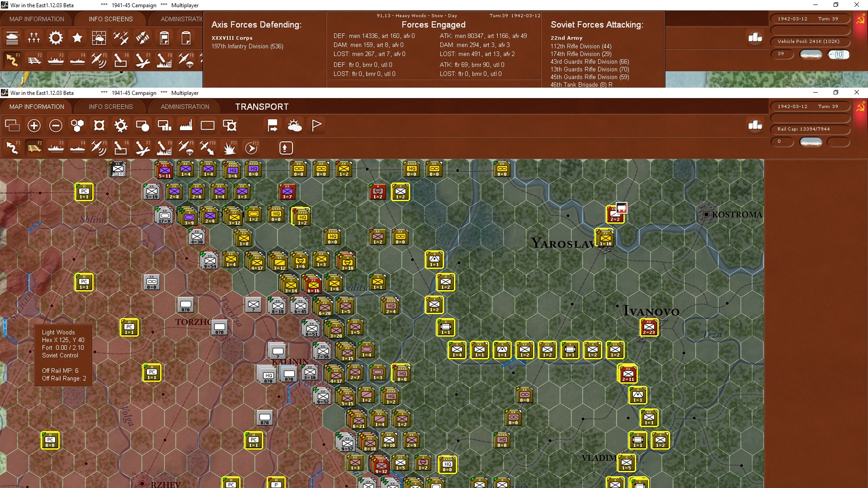Select F3 naval transport mode in Transport window
868x488 pixels.
tap(56, 148)
